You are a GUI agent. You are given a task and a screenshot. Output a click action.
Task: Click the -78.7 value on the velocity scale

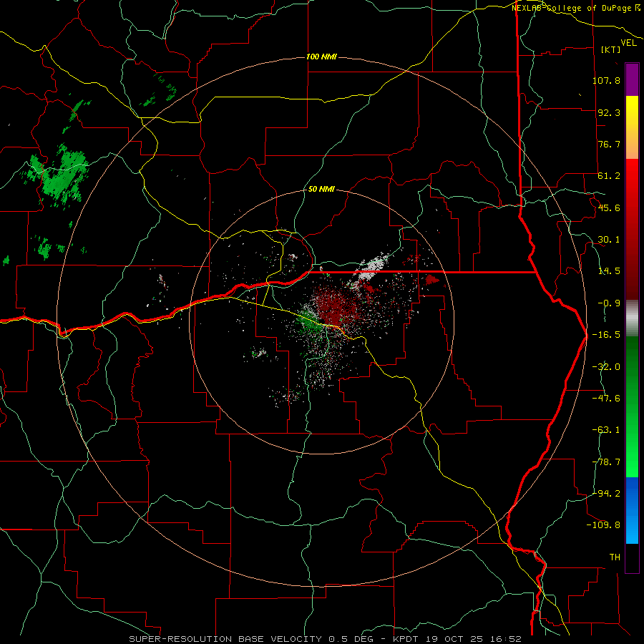click(x=606, y=462)
